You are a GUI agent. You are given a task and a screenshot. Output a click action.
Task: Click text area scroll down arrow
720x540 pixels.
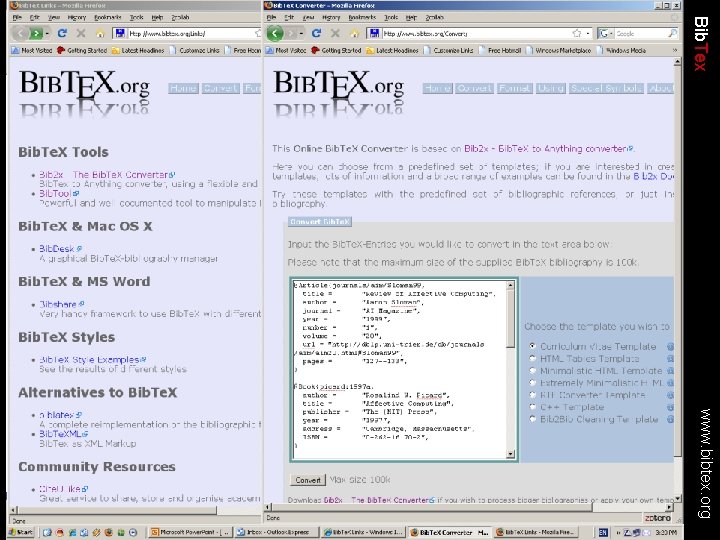(511, 454)
